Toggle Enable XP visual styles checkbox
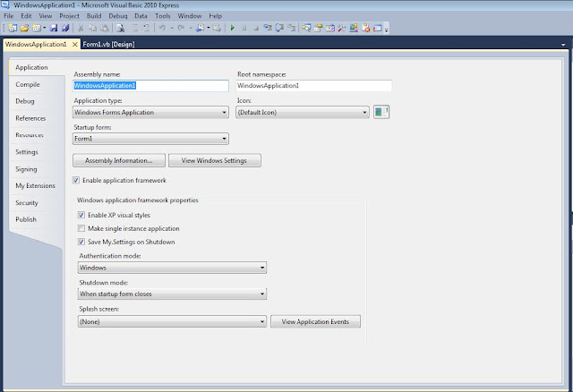The width and height of the screenshot is (573, 392). click(81, 215)
